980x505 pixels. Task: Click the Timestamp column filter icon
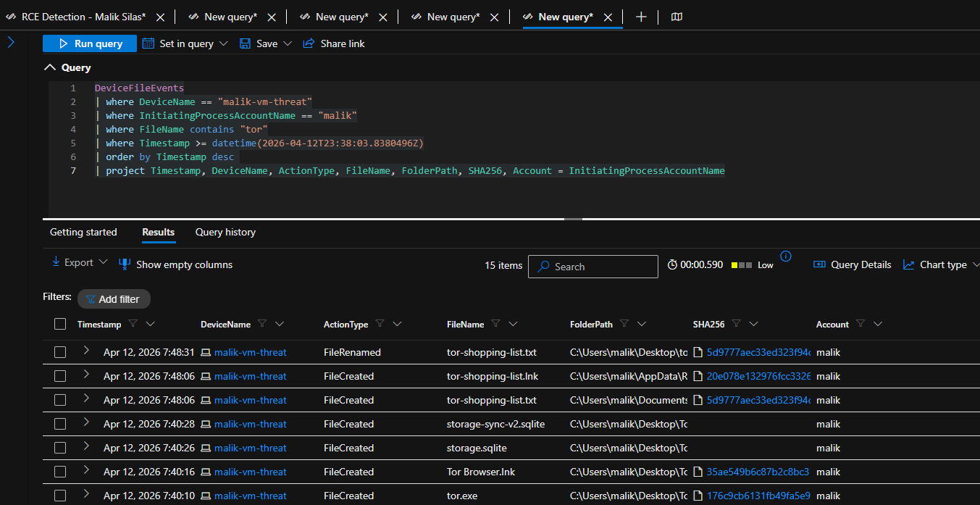pyautogui.click(x=133, y=324)
